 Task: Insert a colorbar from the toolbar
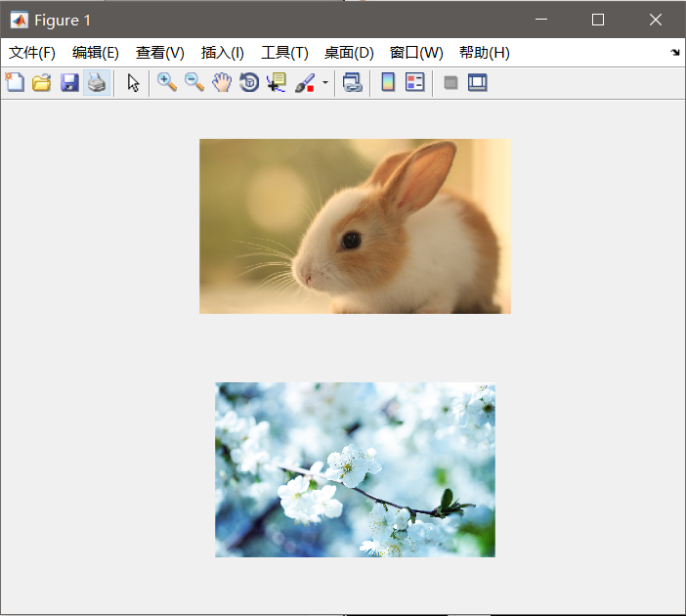[x=388, y=82]
